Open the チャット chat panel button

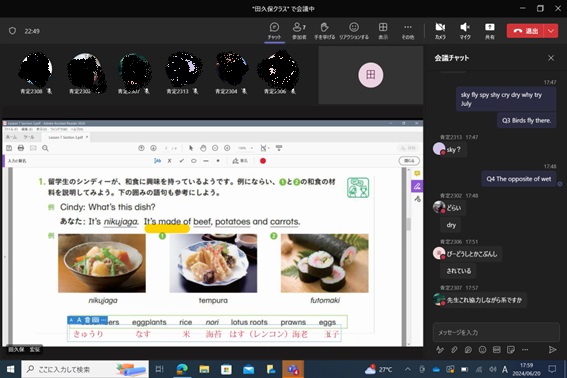click(274, 31)
